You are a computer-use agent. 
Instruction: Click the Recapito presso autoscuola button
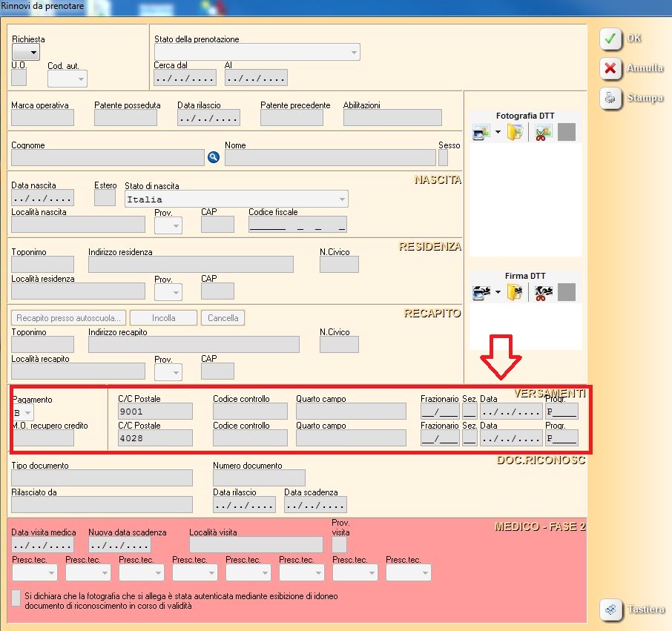pos(69,317)
